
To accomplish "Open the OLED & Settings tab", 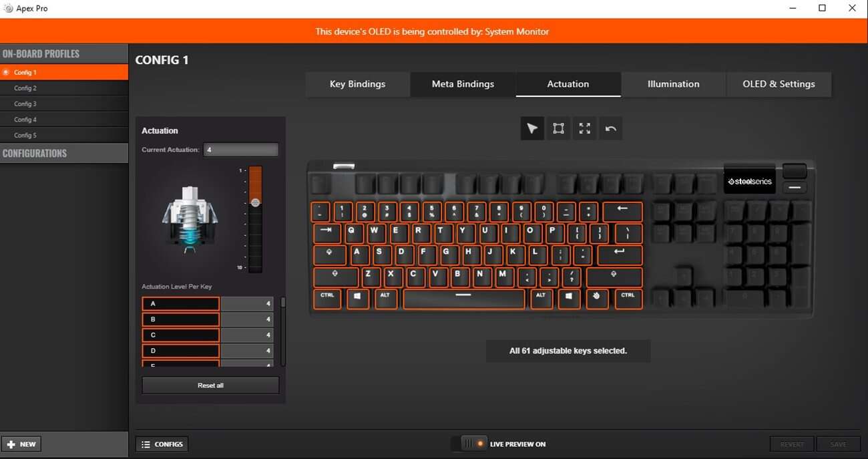I will 778,84.
